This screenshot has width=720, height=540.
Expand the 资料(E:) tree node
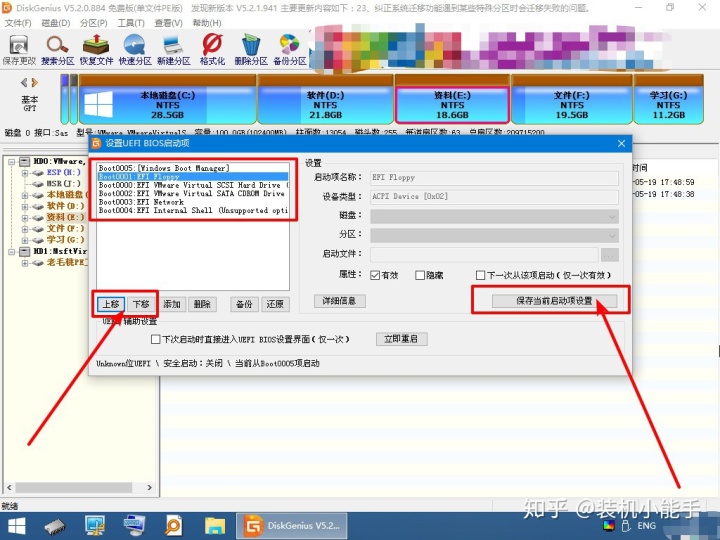pyautogui.click(x=25, y=217)
